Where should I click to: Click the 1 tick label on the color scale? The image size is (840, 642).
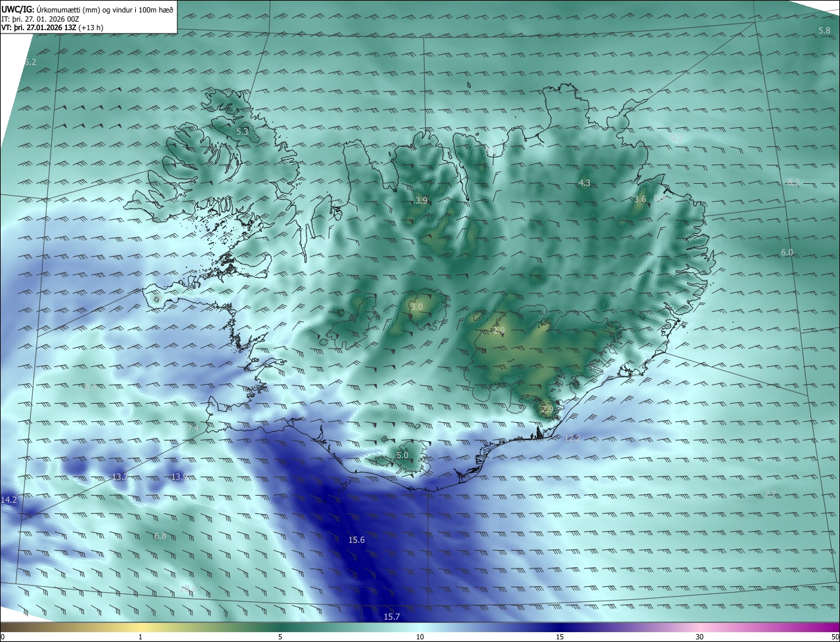coord(140,637)
